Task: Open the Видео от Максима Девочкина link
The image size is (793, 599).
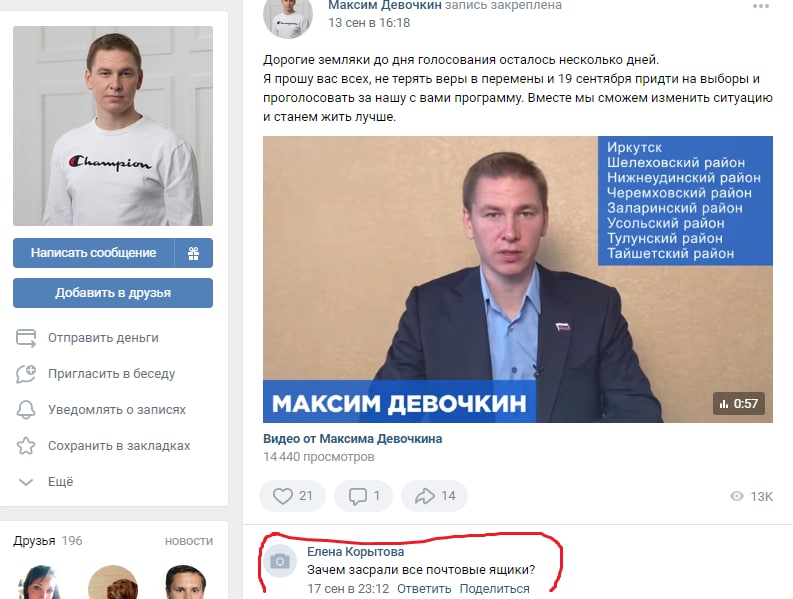Action: tap(353, 439)
